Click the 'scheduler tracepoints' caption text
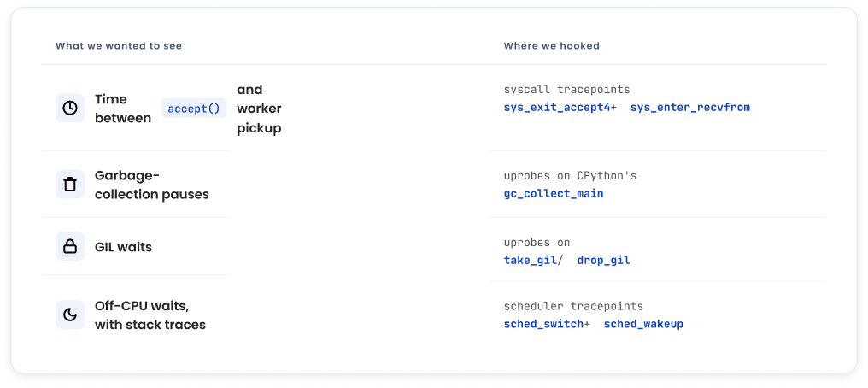868x388 pixels. pos(573,306)
